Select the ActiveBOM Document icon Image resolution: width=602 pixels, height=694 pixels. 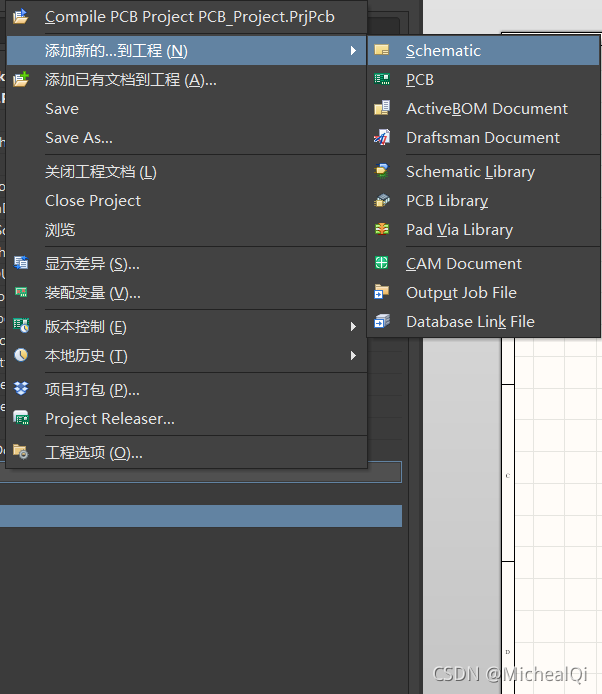pos(382,108)
